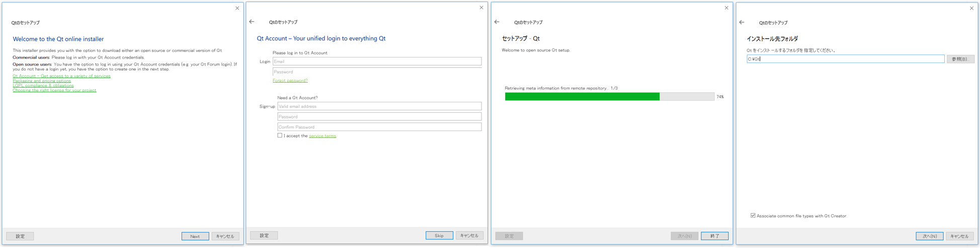Click 'Welcome to open source Qt setup.' text
This screenshot has height=248, width=980.
[536, 50]
